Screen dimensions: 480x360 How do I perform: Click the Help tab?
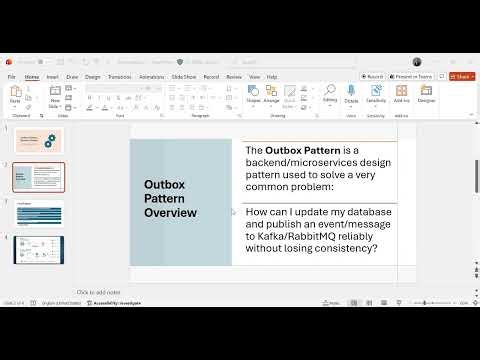[272, 77]
